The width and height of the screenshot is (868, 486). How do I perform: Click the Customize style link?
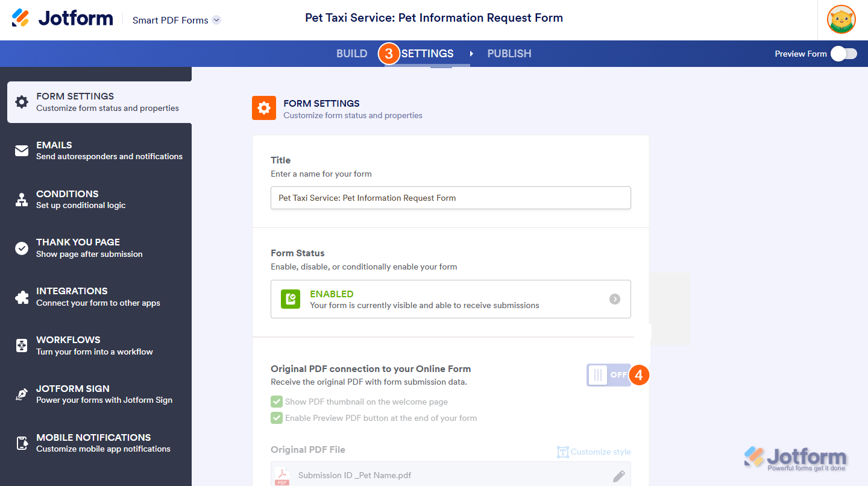[x=594, y=452]
